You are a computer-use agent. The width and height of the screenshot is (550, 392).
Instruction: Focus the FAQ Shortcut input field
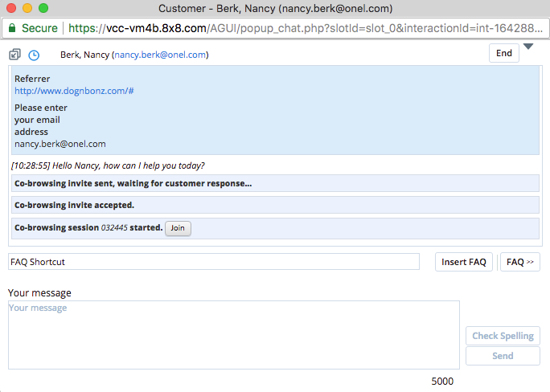pyautogui.click(x=214, y=262)
